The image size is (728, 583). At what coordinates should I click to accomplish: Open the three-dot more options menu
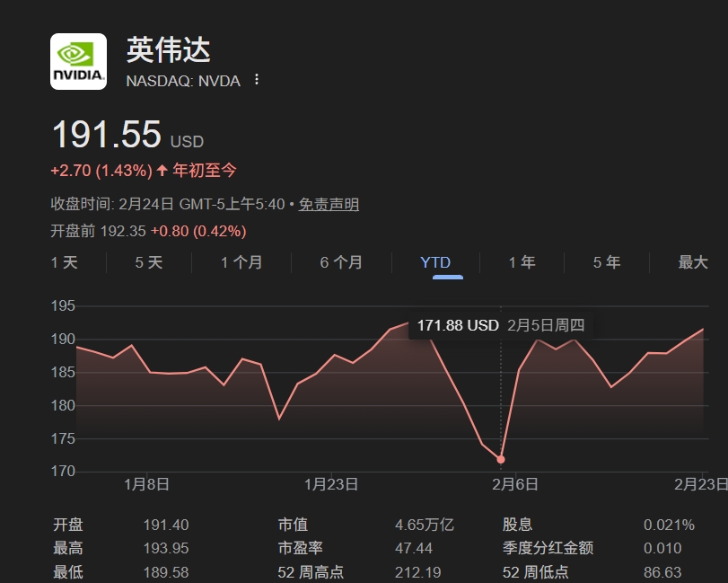tap(257, 79)
